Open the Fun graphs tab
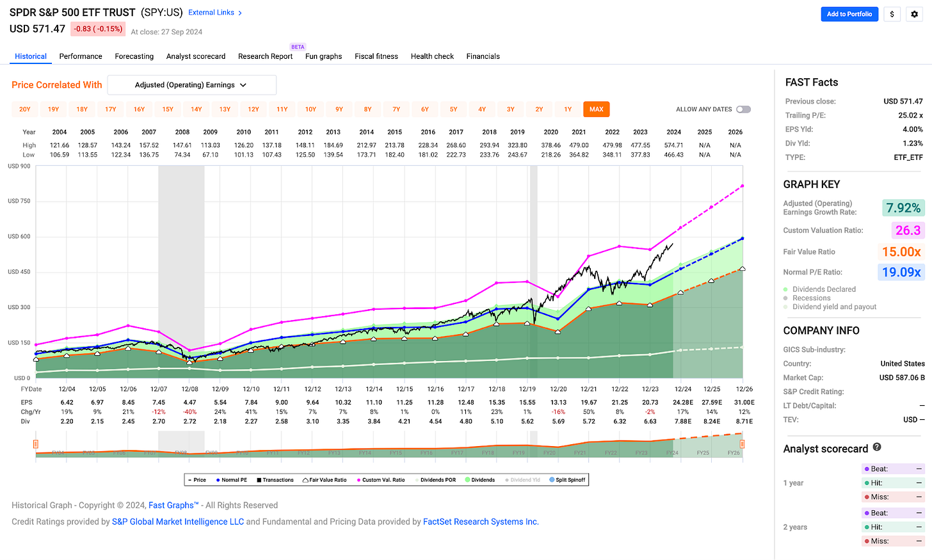The image size is (932, 560). tap(324, 56)
